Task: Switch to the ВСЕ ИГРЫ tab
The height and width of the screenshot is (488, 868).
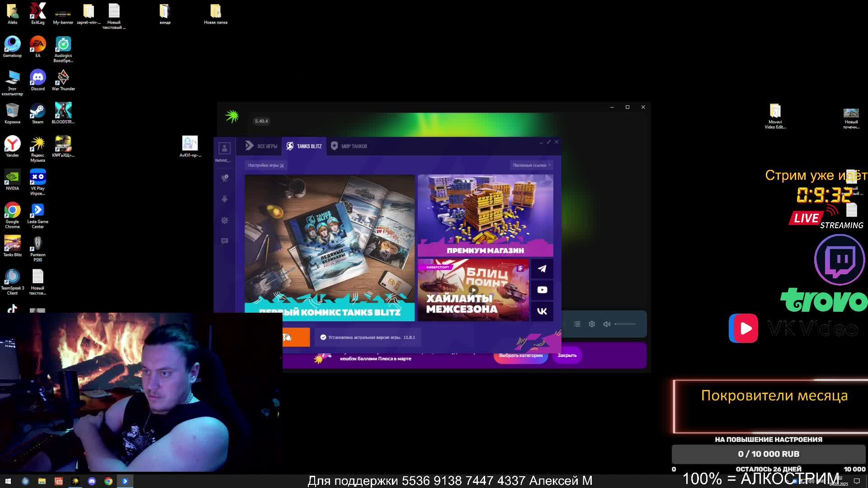Action: 261,146
